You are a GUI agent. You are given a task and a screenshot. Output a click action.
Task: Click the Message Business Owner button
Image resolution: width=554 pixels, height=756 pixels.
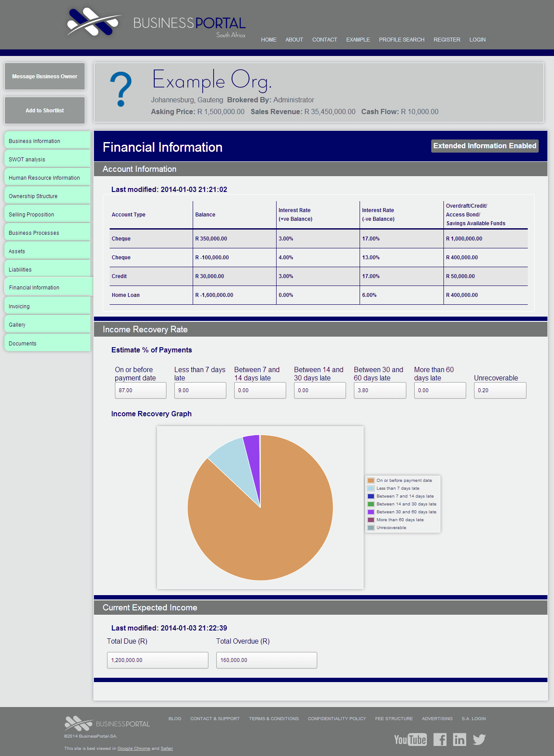pos(45,76)
